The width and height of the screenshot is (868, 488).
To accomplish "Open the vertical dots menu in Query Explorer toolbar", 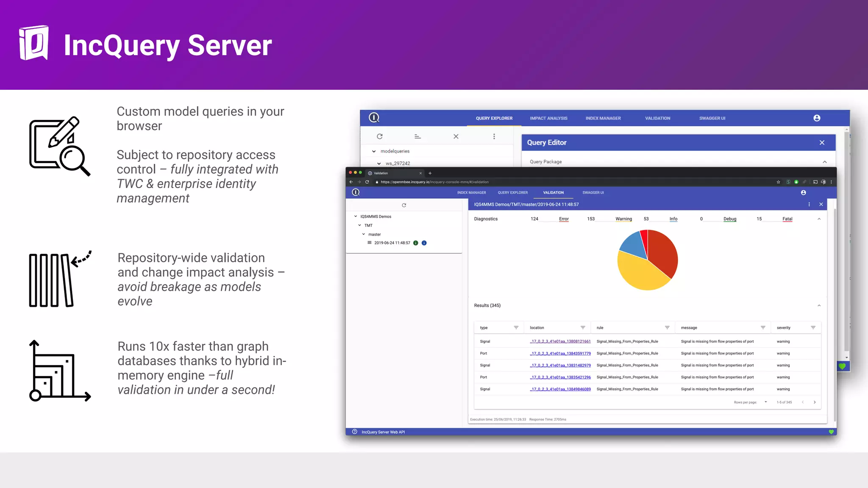I will pos(494,136).
